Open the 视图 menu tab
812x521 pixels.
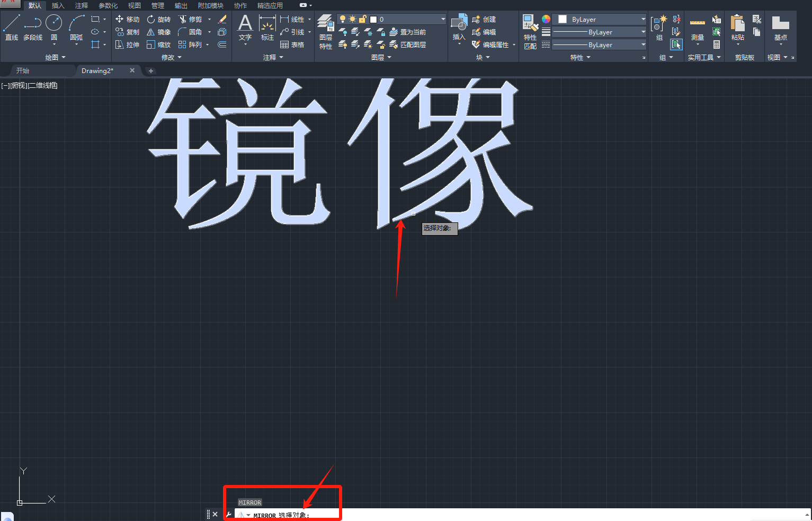coord(134,5)
